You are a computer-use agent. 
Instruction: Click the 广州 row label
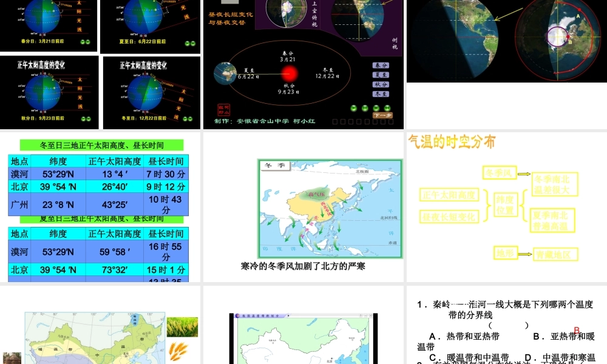click(19, 204)
